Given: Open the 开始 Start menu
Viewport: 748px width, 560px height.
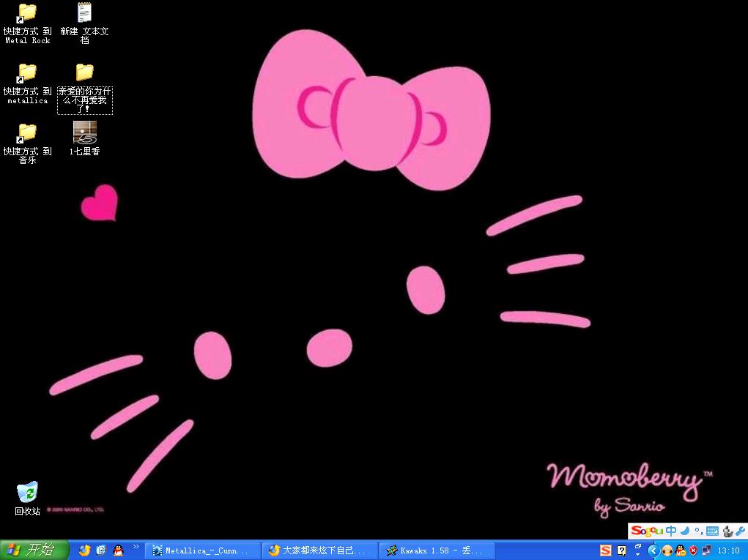Looking at the screenshot, I should [x=34, y=550].
